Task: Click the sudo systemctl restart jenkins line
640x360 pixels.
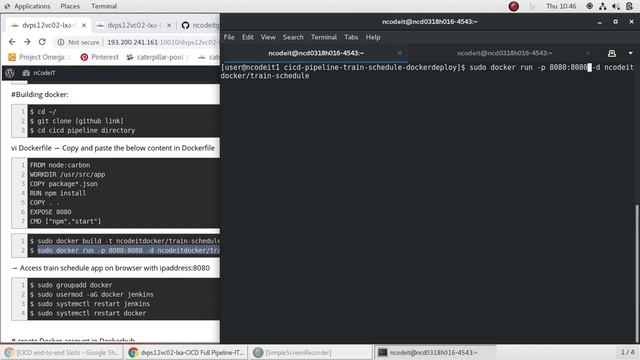Action: point(90,304)
